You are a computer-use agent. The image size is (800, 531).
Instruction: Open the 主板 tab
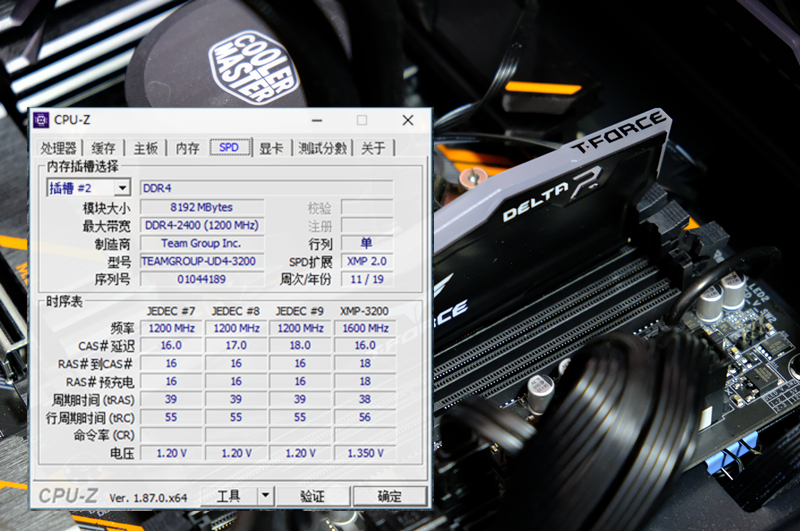146,148
